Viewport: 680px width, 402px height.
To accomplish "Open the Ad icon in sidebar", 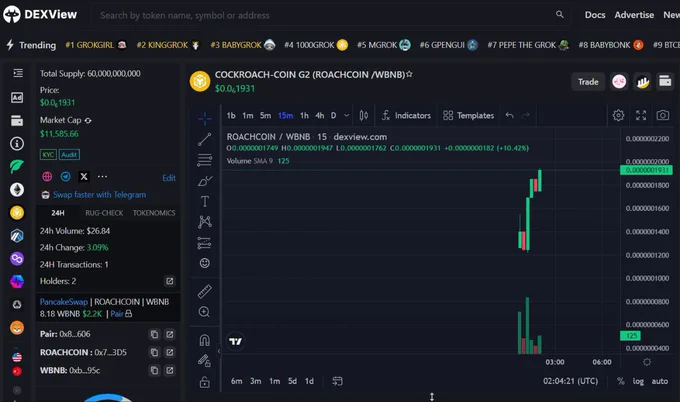I will [17, 98].
